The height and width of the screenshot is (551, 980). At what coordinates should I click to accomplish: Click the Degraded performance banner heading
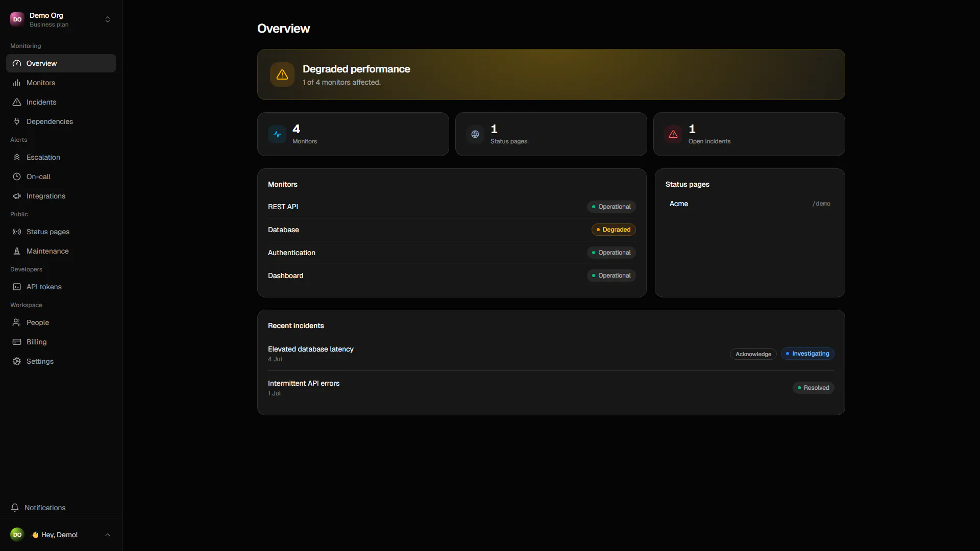[x=356, y=69]
